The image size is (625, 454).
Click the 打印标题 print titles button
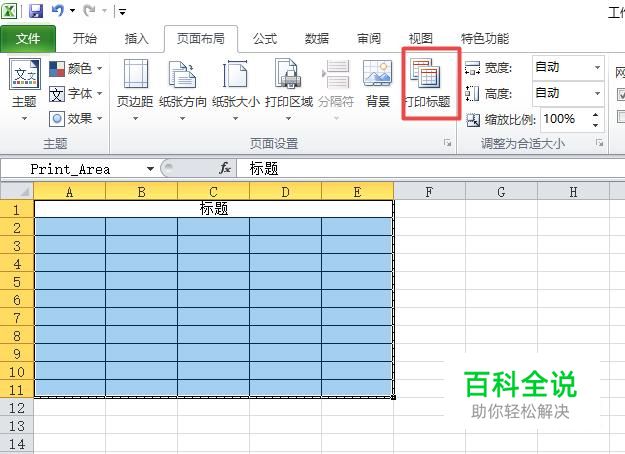click(428, 84)
